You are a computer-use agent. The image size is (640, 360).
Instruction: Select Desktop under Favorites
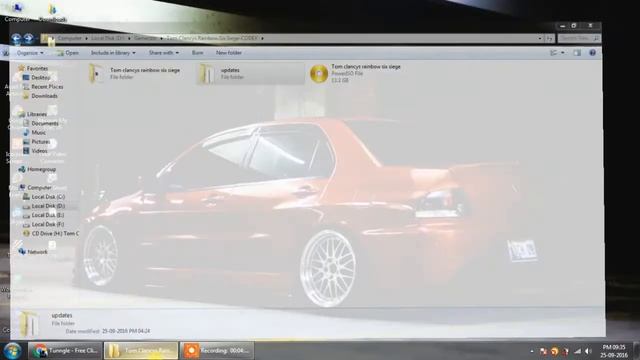pyautogui.click(x=41, y=78)
